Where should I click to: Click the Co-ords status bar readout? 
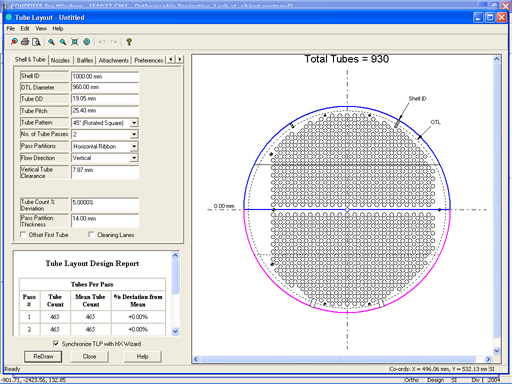point(438,369)
